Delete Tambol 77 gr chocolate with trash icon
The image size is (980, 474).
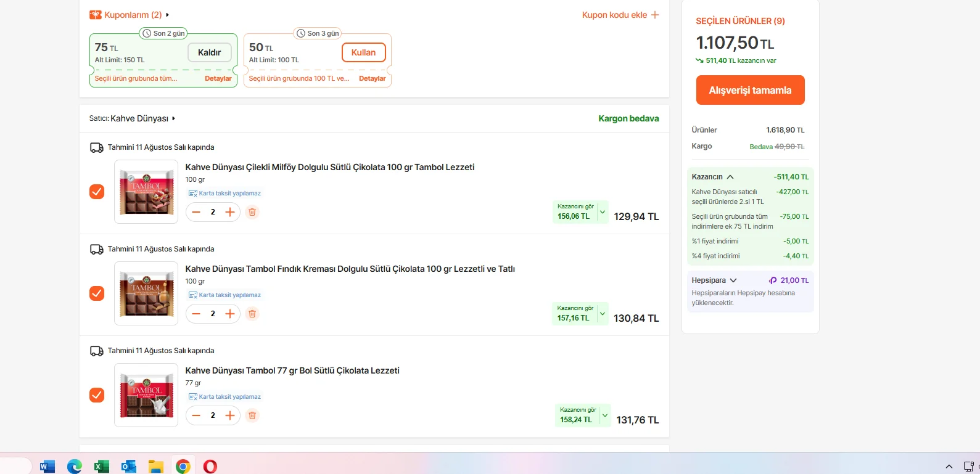tap(252, 415)
